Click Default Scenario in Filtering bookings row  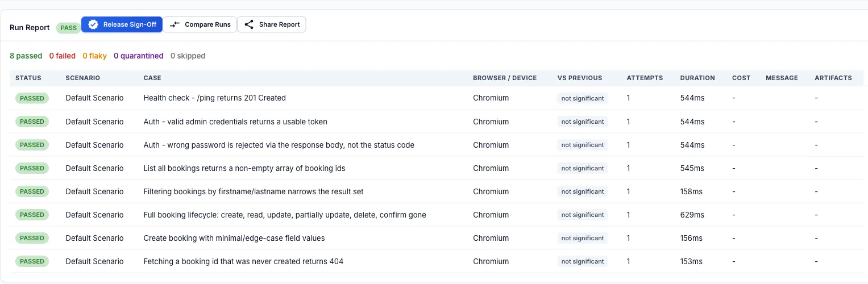click(94, 191)
